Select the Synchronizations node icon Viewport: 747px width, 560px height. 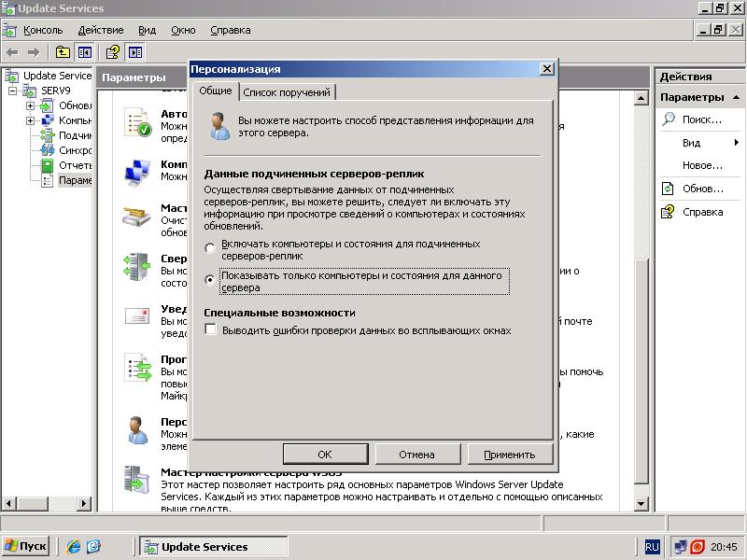pyautogui.click(x=48, y=150)
